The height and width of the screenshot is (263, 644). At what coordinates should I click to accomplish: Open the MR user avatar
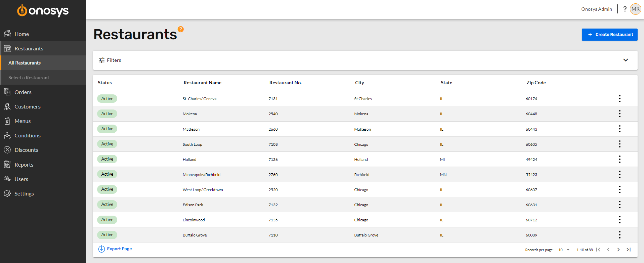click(636, 9)
